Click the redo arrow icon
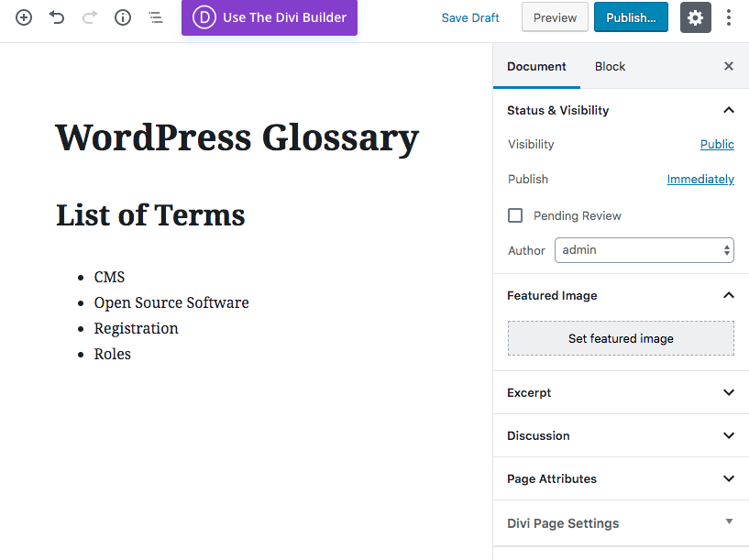 click(90, 17)
